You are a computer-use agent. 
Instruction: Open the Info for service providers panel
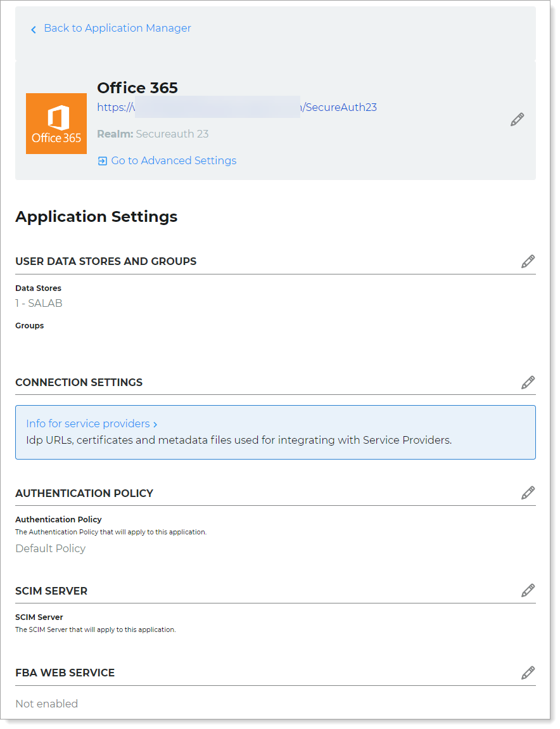[x=87, y=423]
